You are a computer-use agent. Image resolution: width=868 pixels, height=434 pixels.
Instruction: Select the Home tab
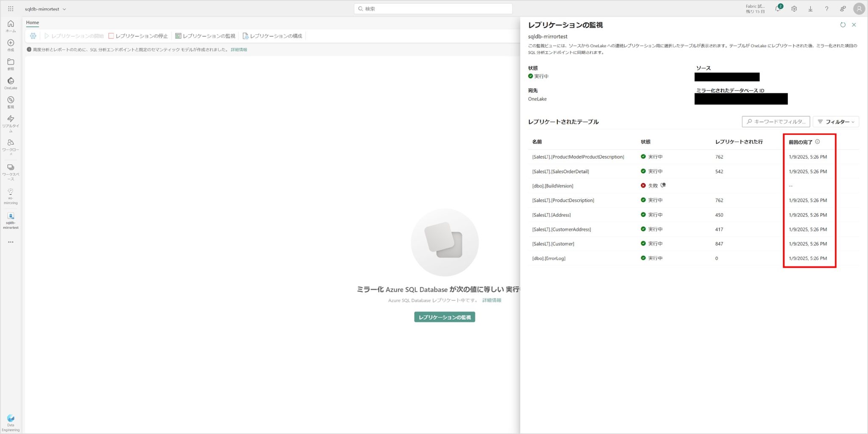pos(32,23)
